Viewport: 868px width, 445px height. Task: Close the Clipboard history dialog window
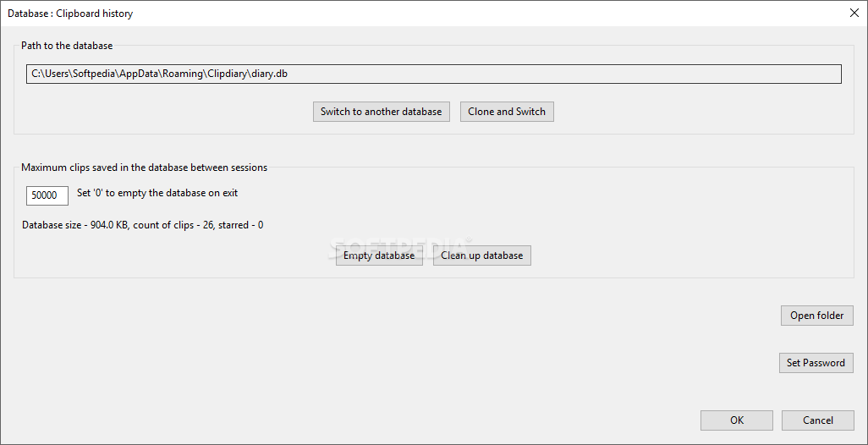point(854,14)
